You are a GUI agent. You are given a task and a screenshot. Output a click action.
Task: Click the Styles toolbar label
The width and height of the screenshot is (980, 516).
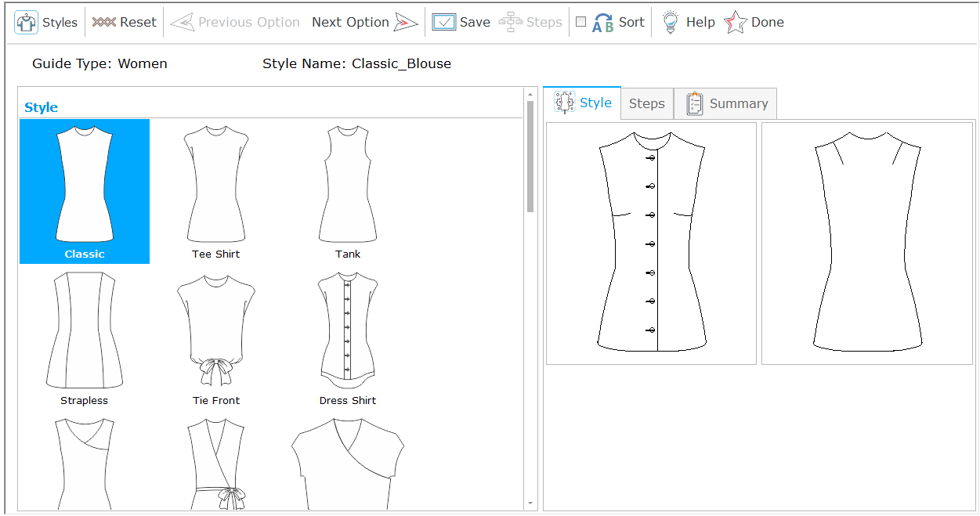pyautogui.click(x=60, y=22)
